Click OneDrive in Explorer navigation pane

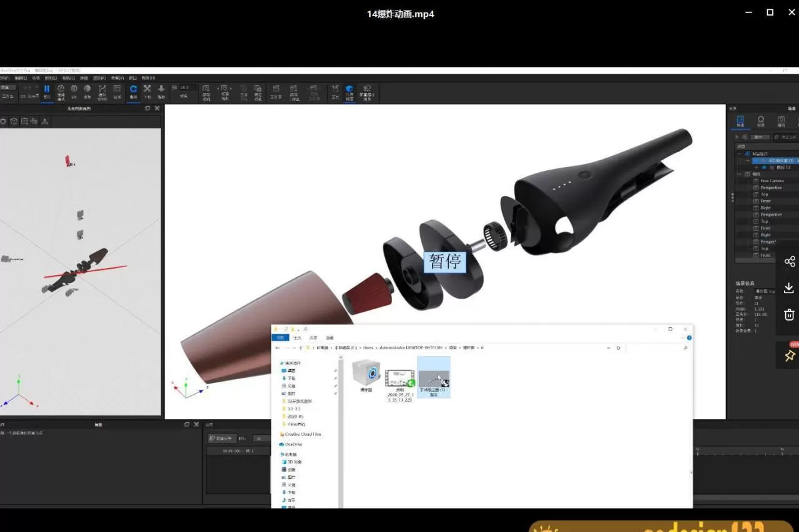tap(293, 444)
